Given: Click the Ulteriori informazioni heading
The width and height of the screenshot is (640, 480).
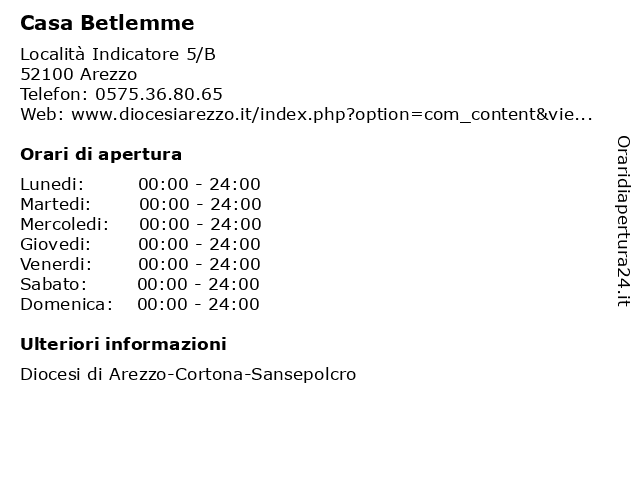Looking at the screenshot, I should pyautogui.click(x=123, y=344).
